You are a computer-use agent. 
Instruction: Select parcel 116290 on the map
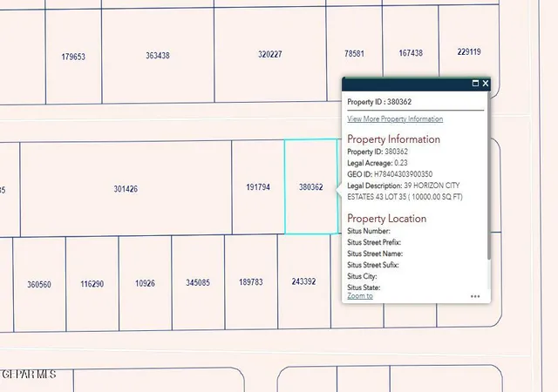[x=92, y=284]
